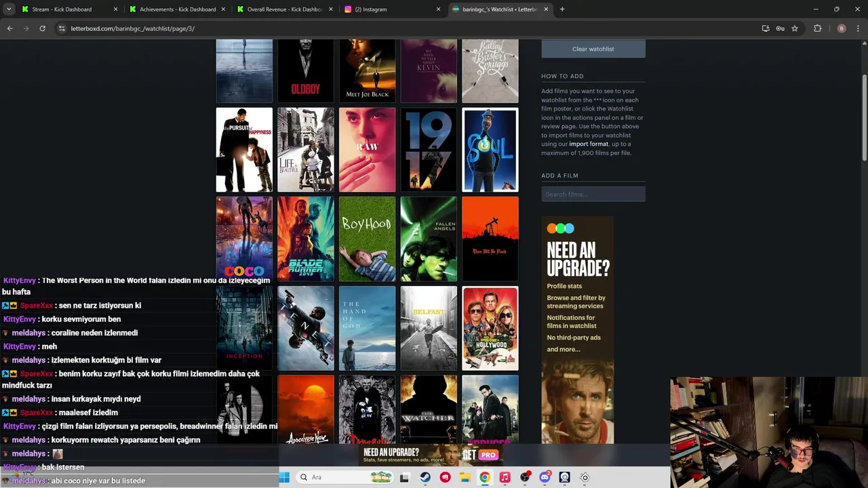
Task: Click the taskbar Ara search box
Action: pyautogui.click(x=344, y=477)
